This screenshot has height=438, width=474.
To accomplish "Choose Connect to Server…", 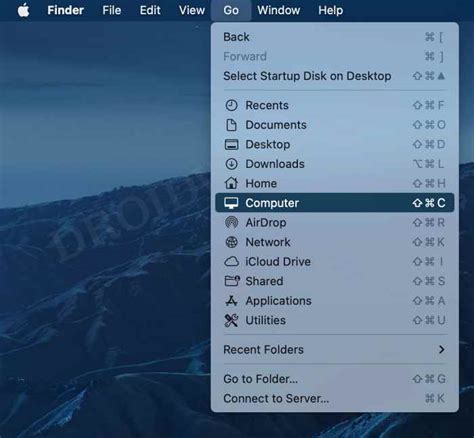I will pos(335,398).
